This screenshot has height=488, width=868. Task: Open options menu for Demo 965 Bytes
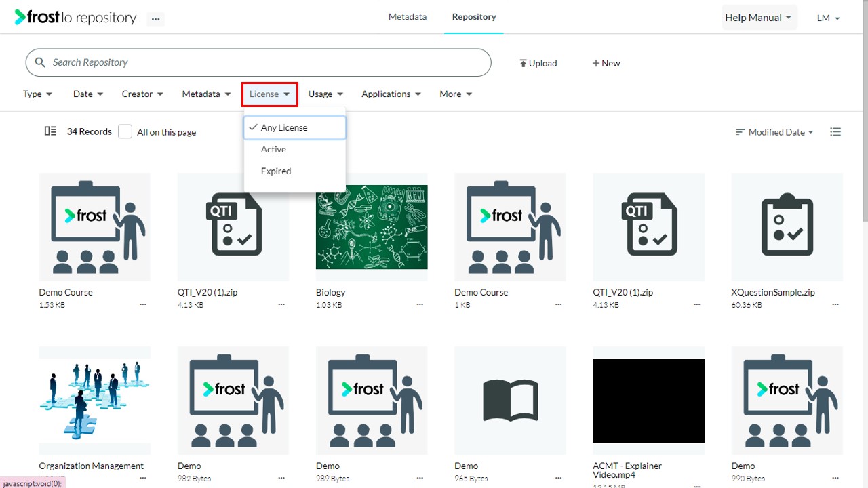click(x=559, y=479)
